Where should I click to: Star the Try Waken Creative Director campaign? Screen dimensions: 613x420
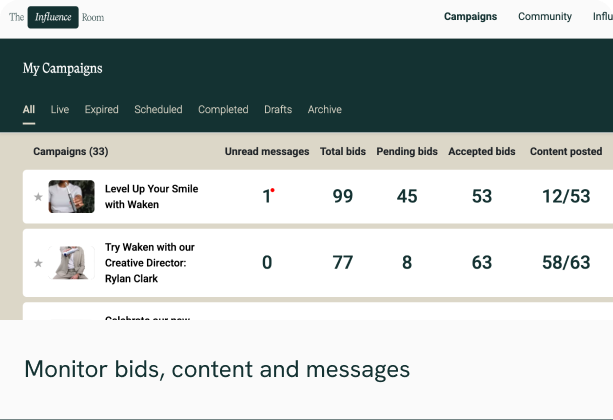click(38, 263)
